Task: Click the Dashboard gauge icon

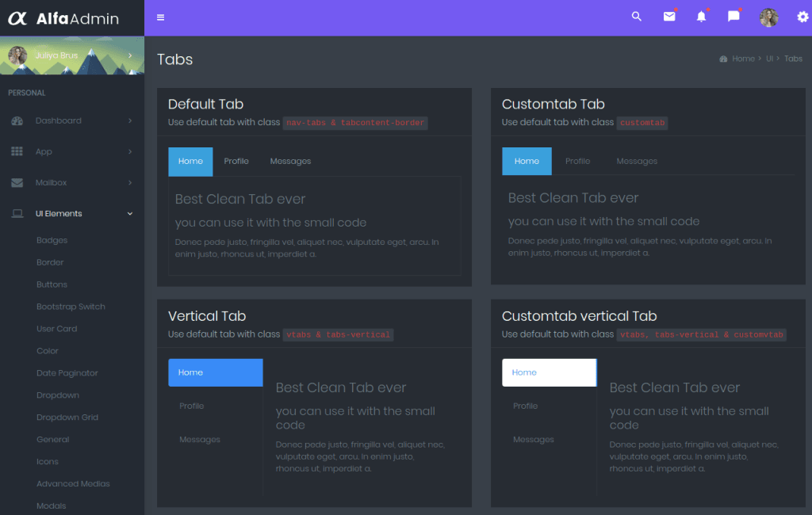Action: point(17,120)
